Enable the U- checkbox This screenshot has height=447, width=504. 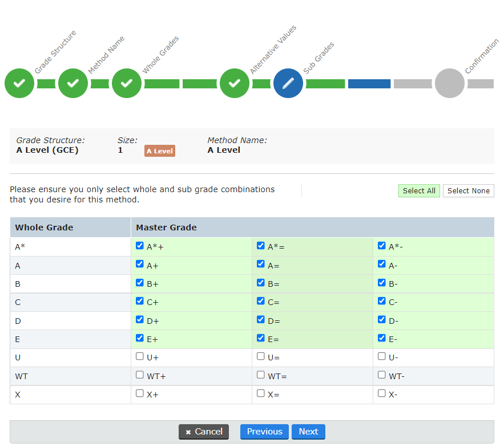tap(381, 356)
